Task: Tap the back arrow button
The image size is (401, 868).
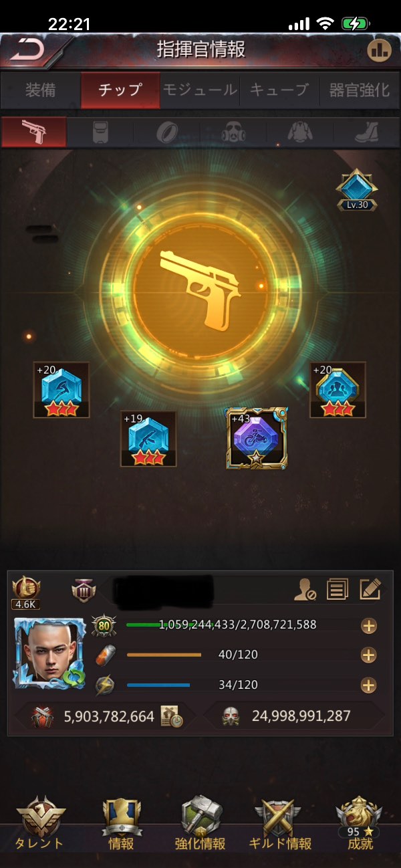Action: [x=28, y=49]
